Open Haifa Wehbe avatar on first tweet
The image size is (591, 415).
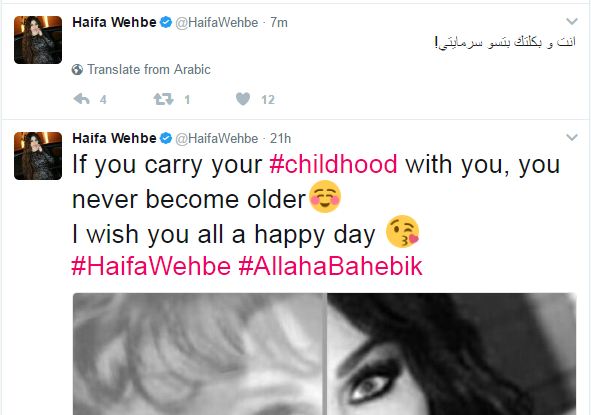coord(38,40)
